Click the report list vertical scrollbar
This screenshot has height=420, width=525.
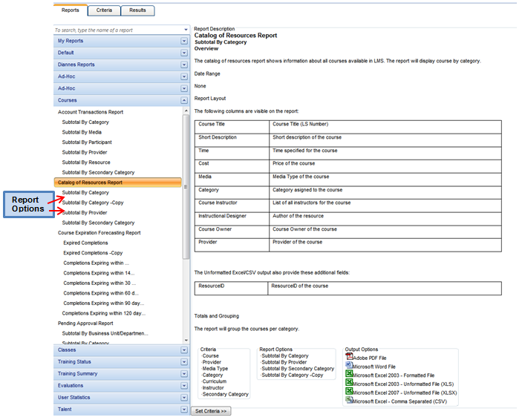pyautogui.click(x=186, y=187)
